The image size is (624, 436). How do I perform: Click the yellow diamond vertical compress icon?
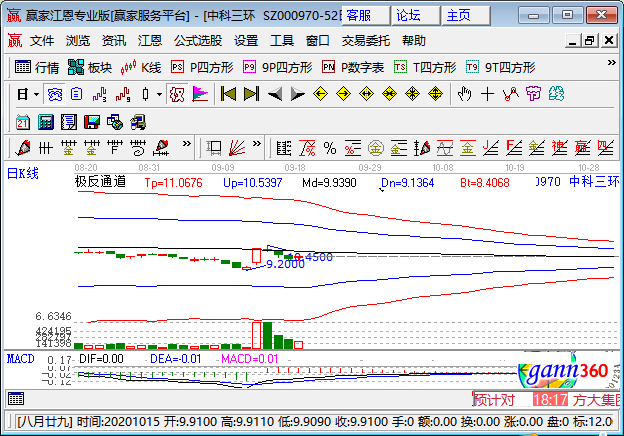coord(413,94)
